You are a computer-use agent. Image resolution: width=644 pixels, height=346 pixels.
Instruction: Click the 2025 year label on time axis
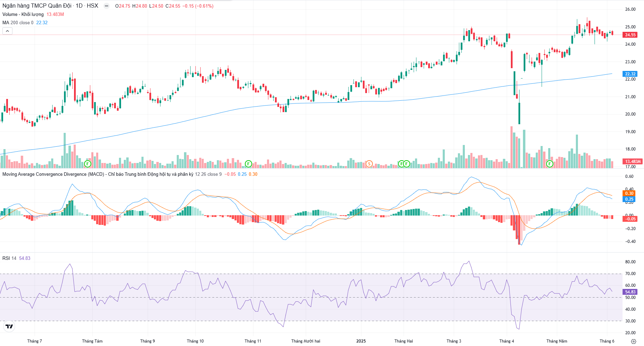(361, 341)
